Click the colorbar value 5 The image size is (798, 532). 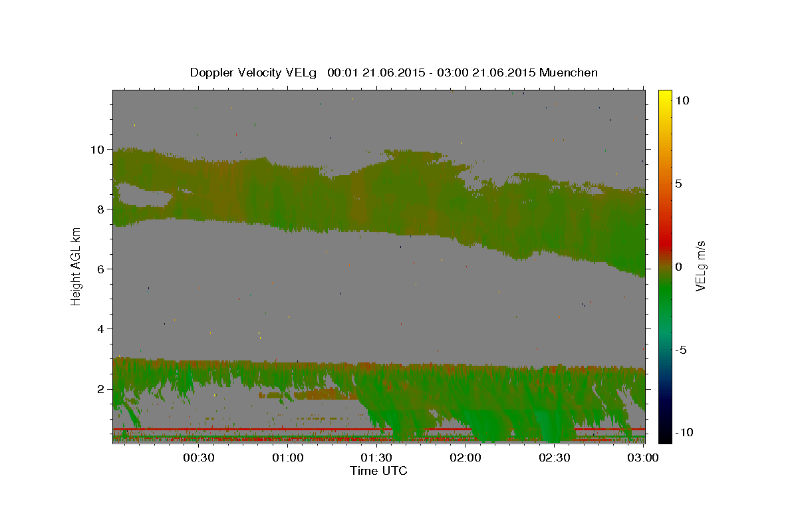[x=680, y=184]
